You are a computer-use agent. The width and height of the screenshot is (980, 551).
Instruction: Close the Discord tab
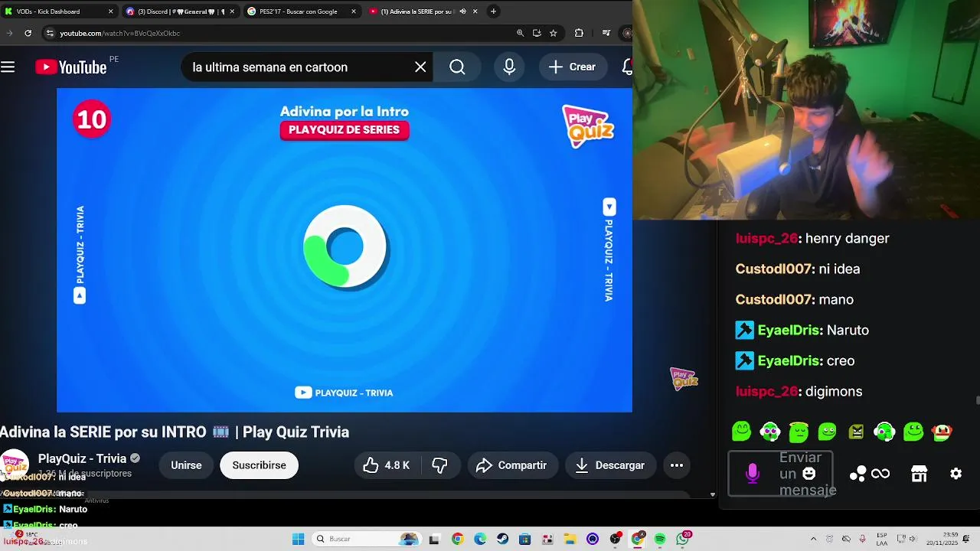click(x=233, y=11)
